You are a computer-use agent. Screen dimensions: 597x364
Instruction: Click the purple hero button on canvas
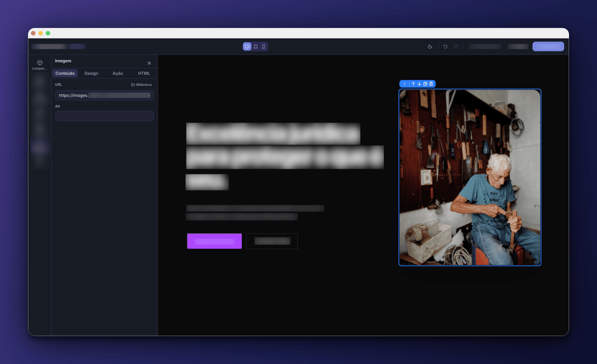click(x=215, y=241)
